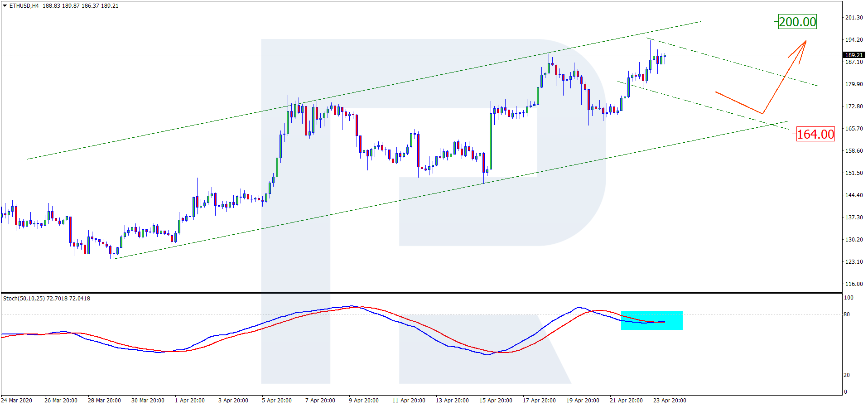868x406 pixels.
Task: Click the 13 Apr 20:00 date label
Action: (x=452, y=401)
